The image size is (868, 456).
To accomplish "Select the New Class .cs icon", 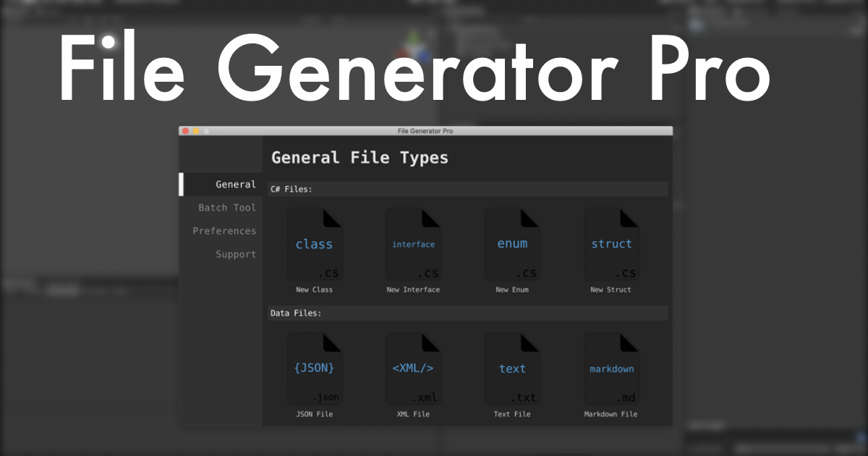I will coord(315,242).
